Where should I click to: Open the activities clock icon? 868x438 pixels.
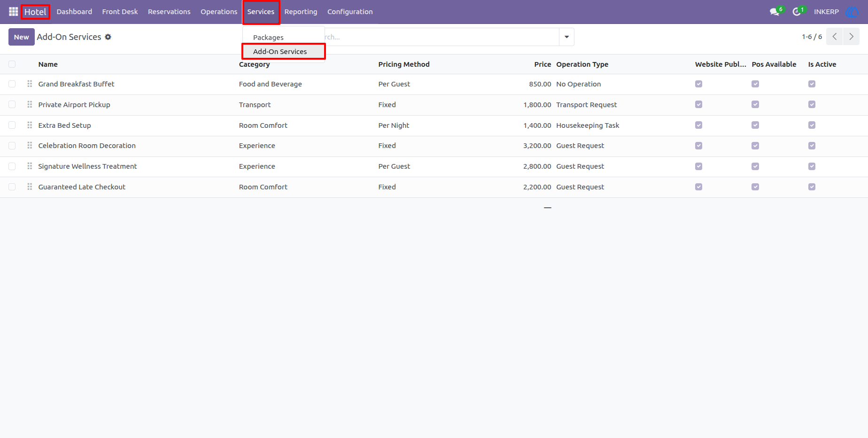797,12
